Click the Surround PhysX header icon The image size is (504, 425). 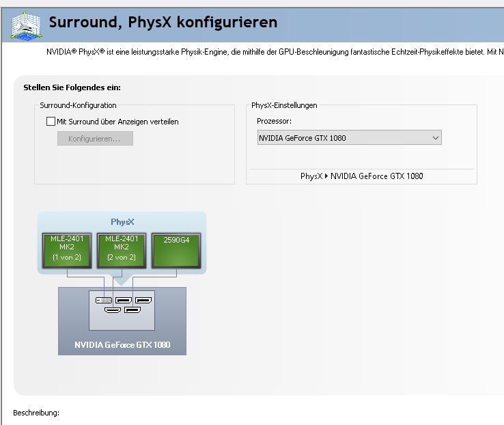pos(26,25)
